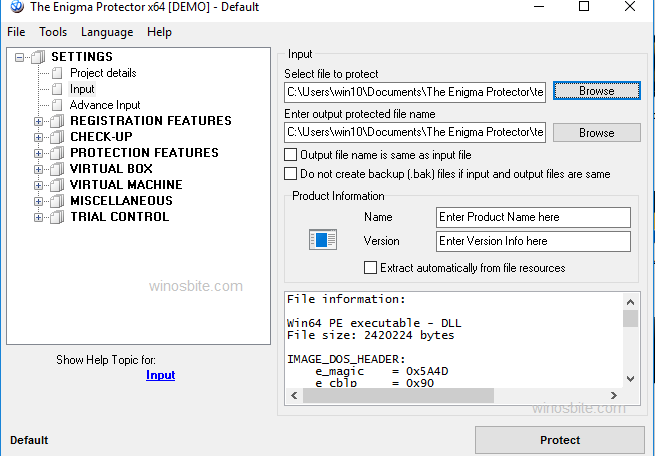Open the Input help topic link
Image resolution: width=655 pixels, height=456 pixels.
160,375
